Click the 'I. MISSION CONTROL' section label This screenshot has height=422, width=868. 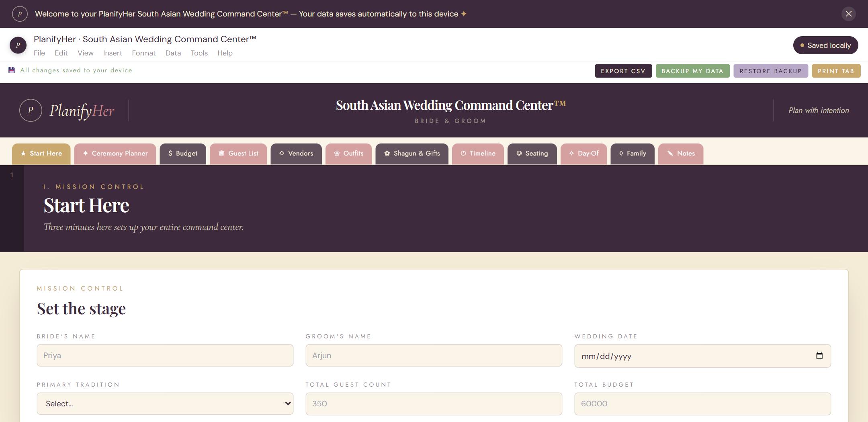[94, 187]
